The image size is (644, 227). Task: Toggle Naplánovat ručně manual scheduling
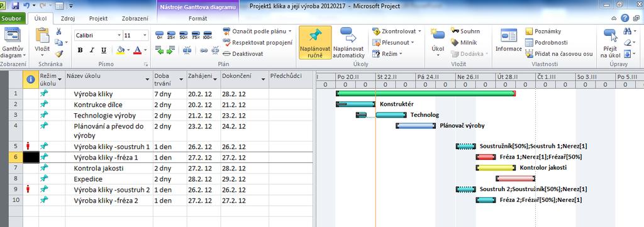(x=315, y=43)
